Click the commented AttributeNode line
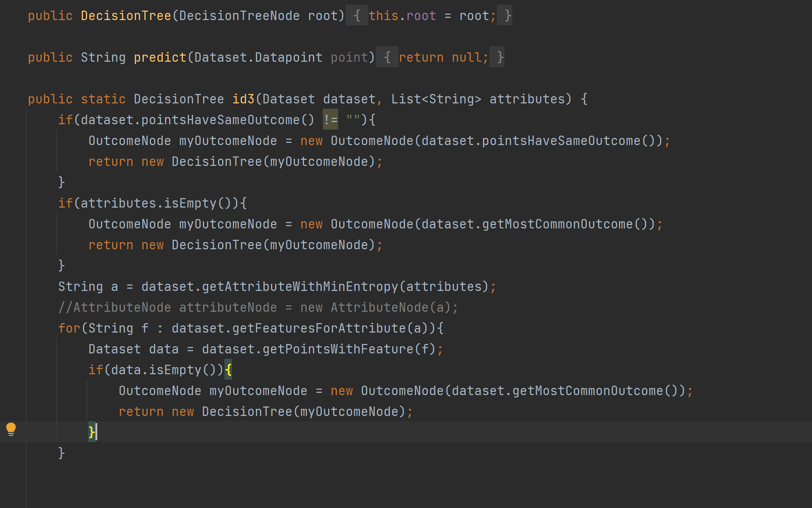This screenshot has width=812, height=508. [257, 307]
